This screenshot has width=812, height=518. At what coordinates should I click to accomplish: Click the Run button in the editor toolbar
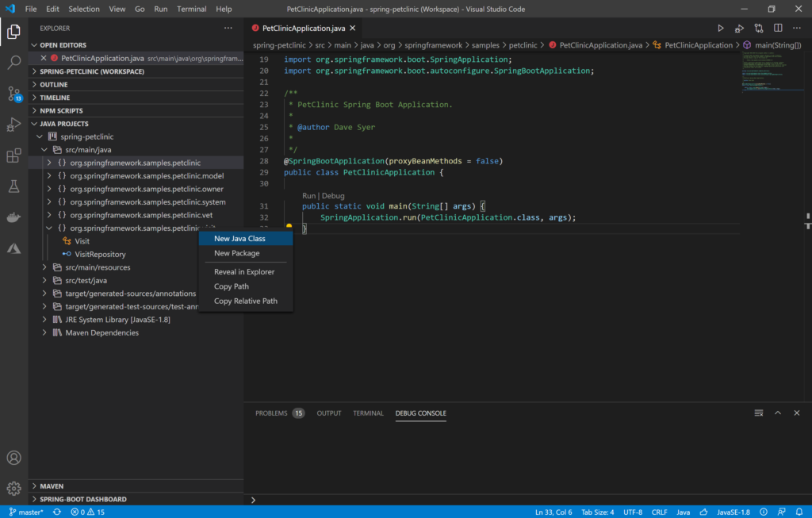click(720, 26)
